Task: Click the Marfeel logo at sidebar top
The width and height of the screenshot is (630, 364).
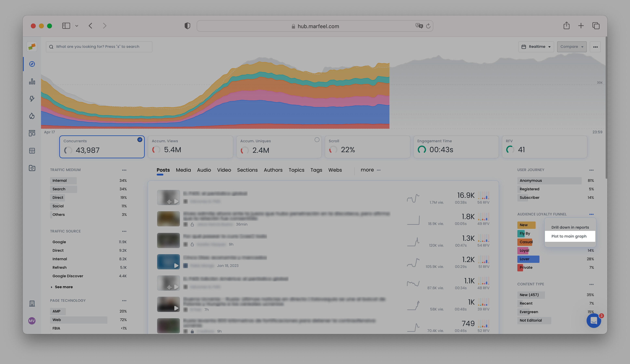Action: click(x=32, y=46)
